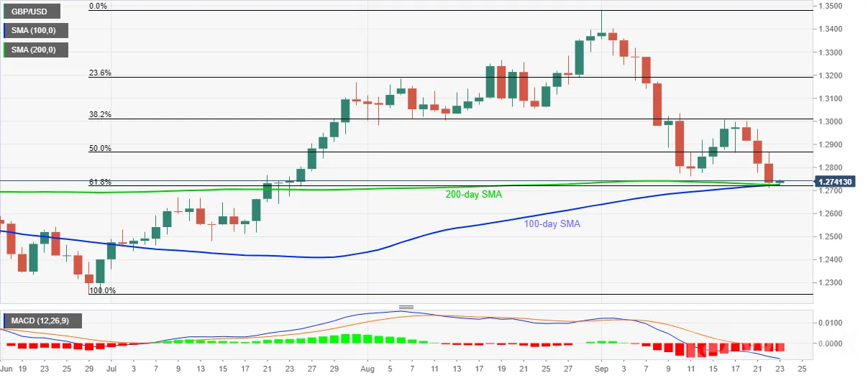Click the 100-day SMA annotation text
The height and width of the screenshot is (378, 868).
552,224
